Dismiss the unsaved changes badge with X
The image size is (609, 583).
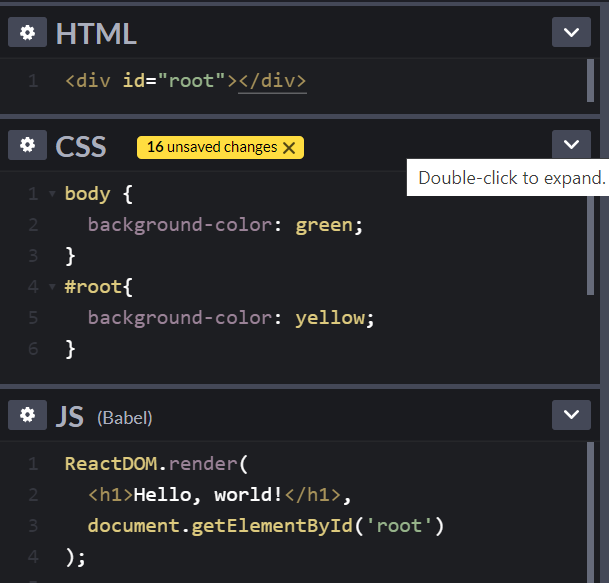pos(289,148)
